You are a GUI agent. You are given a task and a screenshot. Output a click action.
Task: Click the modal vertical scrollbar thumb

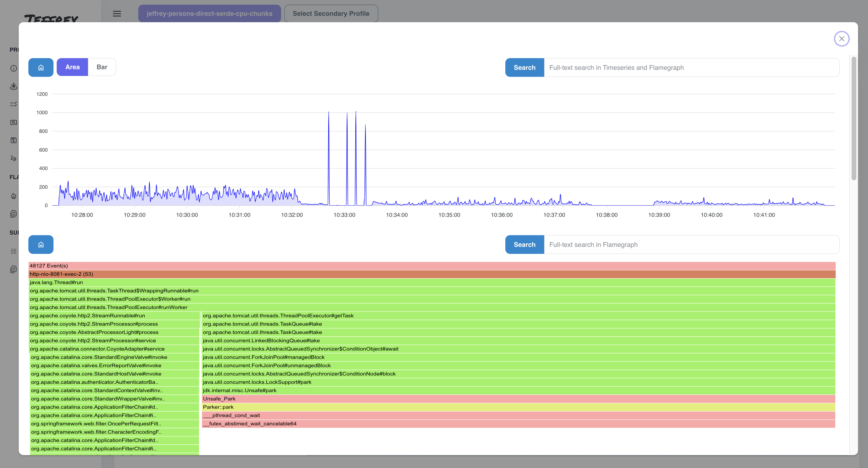point(853,118)
